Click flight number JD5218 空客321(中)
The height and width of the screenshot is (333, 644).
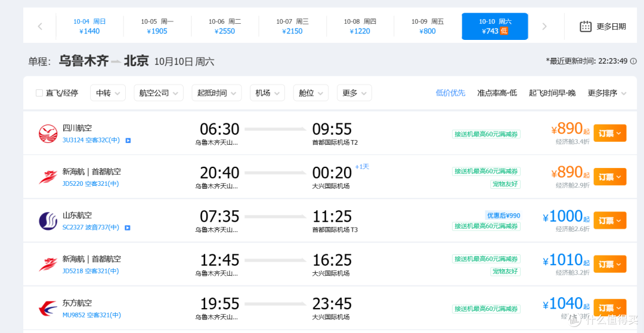pos(91,271)
